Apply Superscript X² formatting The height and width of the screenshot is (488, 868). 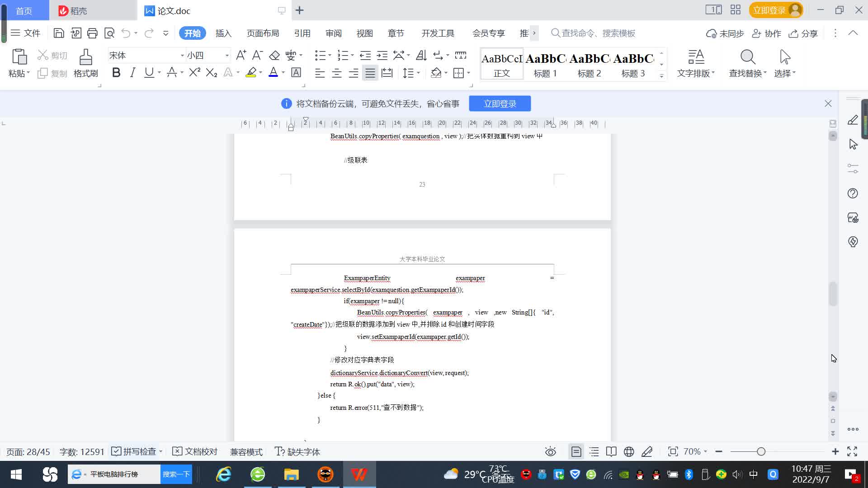(x=194, y=72)
